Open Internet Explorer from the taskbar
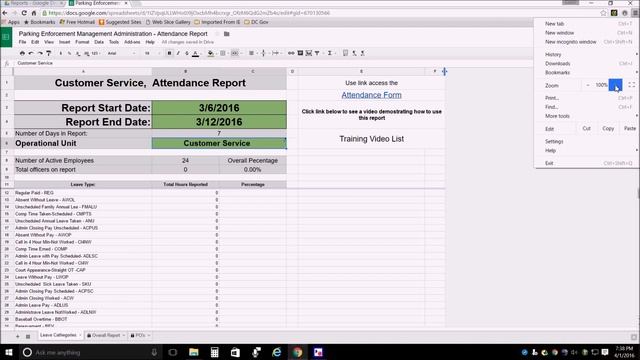640x360 pixels. click(277, 352)
